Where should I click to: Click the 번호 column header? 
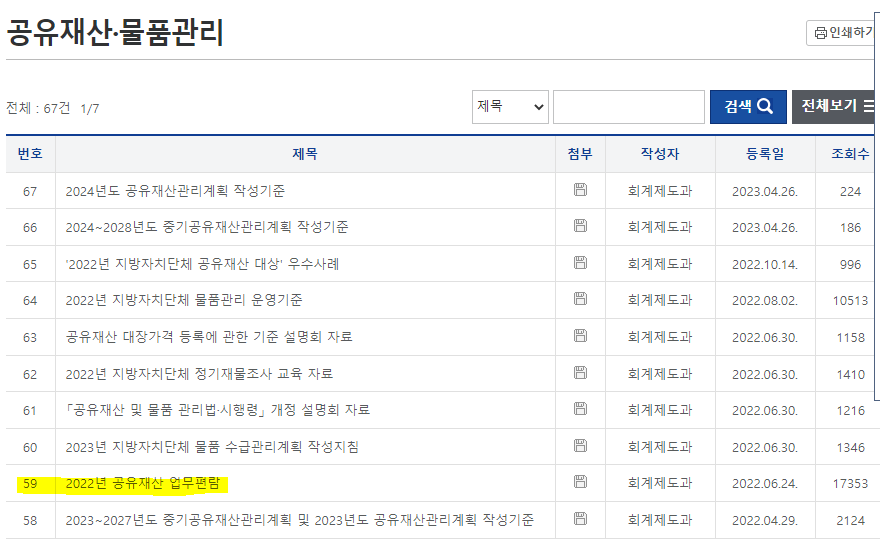tap(30, 154)
